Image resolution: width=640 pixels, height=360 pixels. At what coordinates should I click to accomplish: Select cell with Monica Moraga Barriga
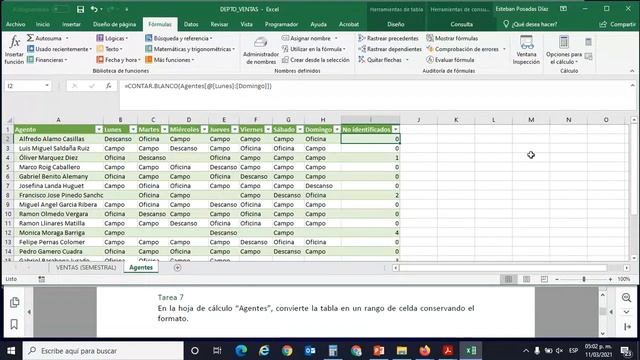[58, 233]
